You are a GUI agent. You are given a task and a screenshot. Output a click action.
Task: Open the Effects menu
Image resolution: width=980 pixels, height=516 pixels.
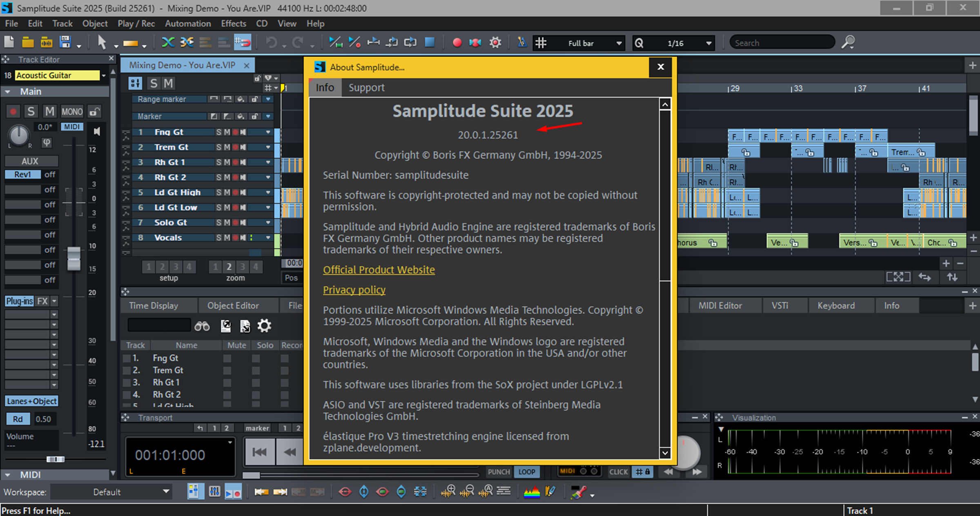point(234,24)
